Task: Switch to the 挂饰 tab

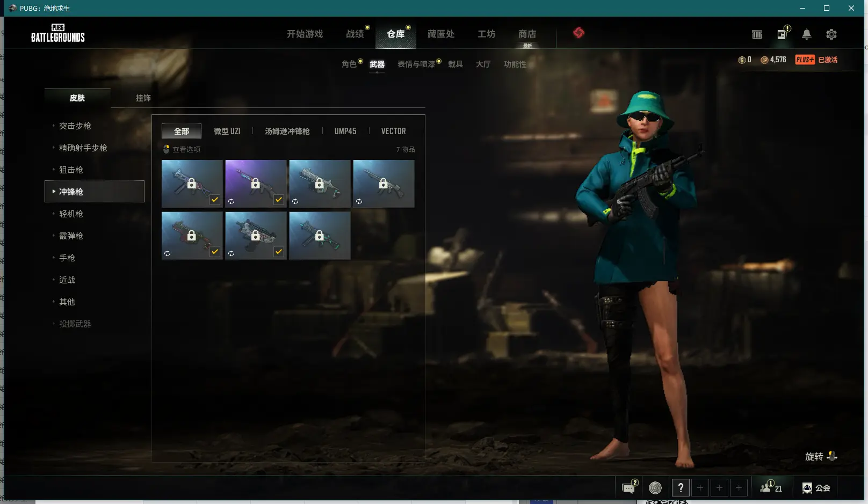Action: pyautogui.click(x=143, y=98)
